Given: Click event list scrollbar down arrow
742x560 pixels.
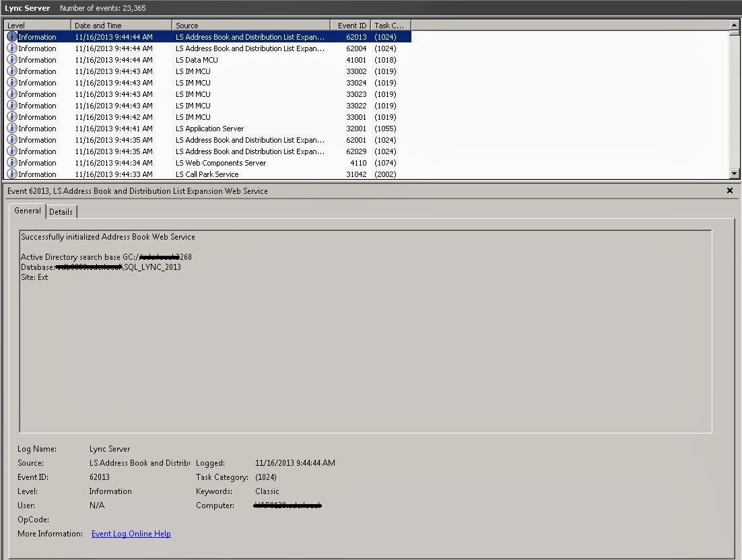Looking at the screenshot, I should 734,174.
